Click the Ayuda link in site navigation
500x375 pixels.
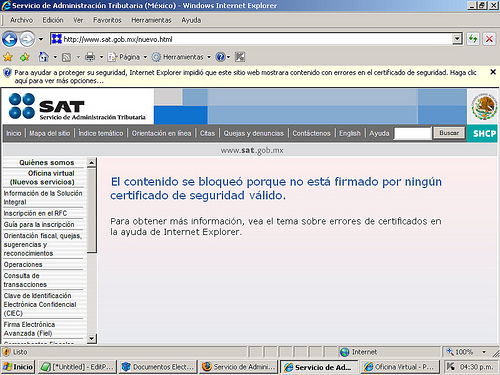379,133
